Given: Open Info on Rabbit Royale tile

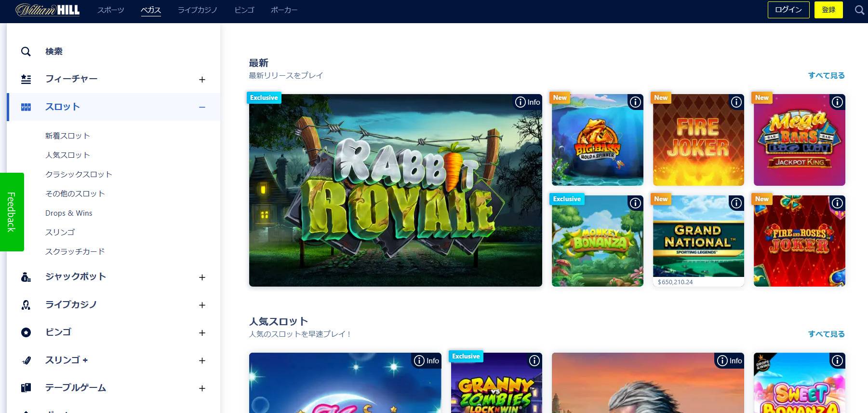Looking at the screenshot, I should (528, 102).
